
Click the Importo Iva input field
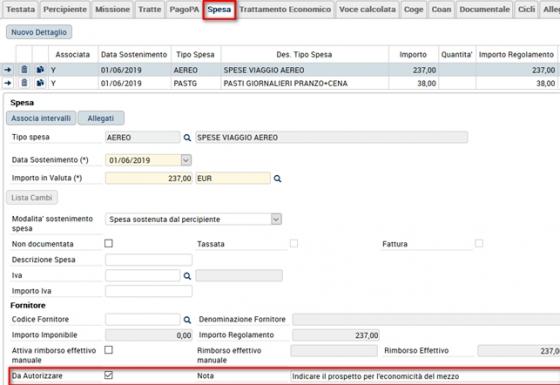(149, 291)
